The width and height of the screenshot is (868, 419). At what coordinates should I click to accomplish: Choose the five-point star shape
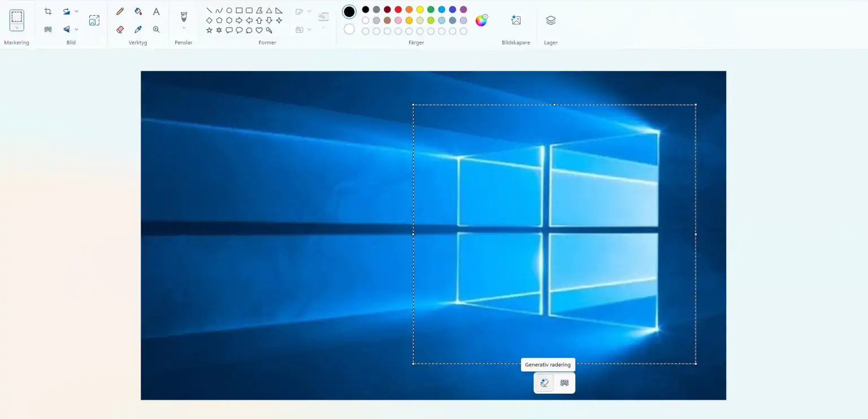pyautogui.click(x=209, y=30)
